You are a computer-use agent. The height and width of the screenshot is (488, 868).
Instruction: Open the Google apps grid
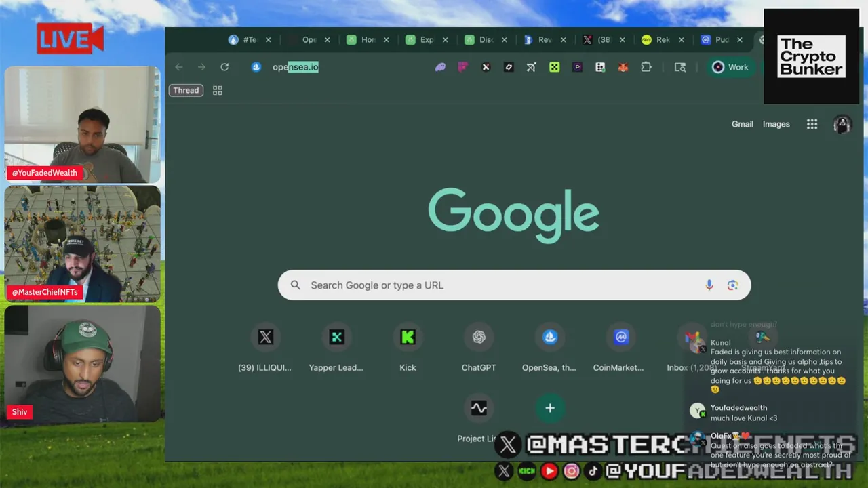click(812, 124)
